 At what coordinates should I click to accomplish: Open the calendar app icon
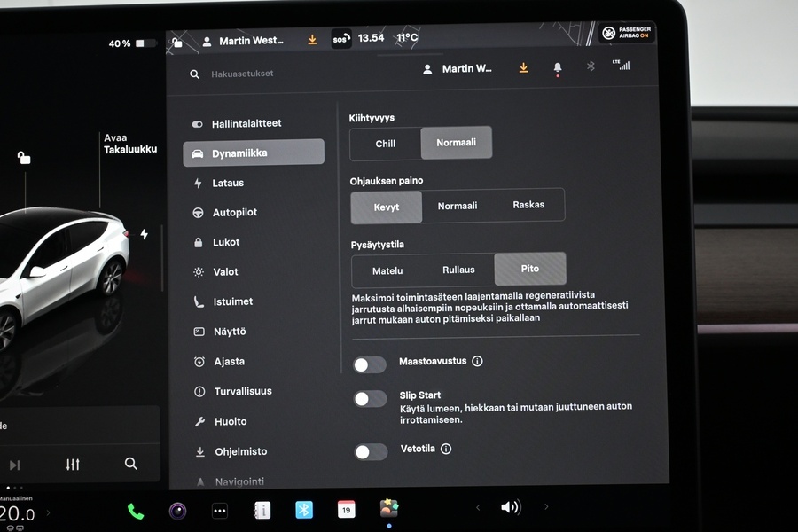[x=347, y=509]
